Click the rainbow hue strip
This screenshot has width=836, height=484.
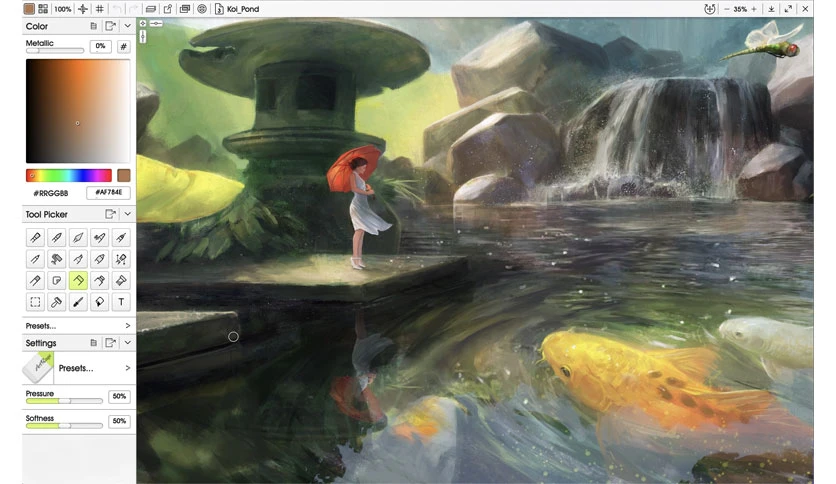click(69, 175)
